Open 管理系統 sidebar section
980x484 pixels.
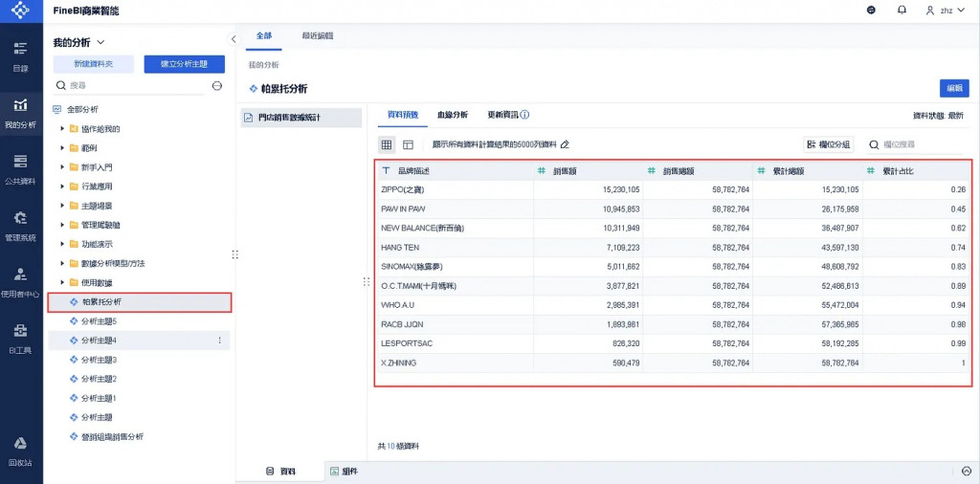point(21,226)
